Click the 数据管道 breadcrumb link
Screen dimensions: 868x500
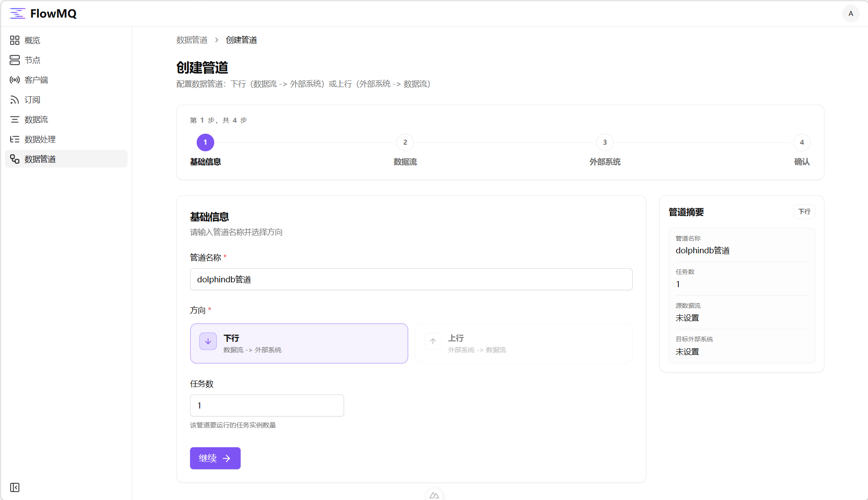[x=192, y=40]
